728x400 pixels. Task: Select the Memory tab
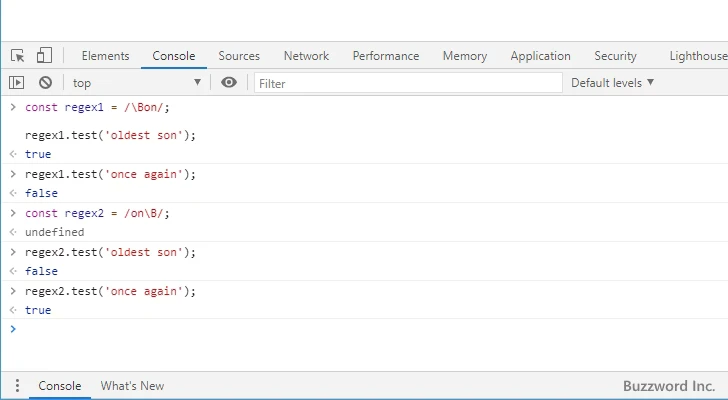(465, 56)
